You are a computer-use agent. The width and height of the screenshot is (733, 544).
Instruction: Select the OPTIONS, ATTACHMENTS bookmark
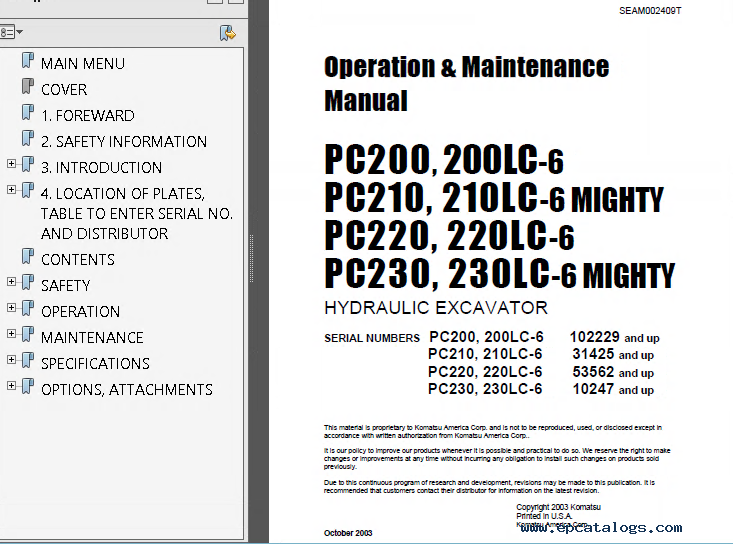tap(127, 390)
